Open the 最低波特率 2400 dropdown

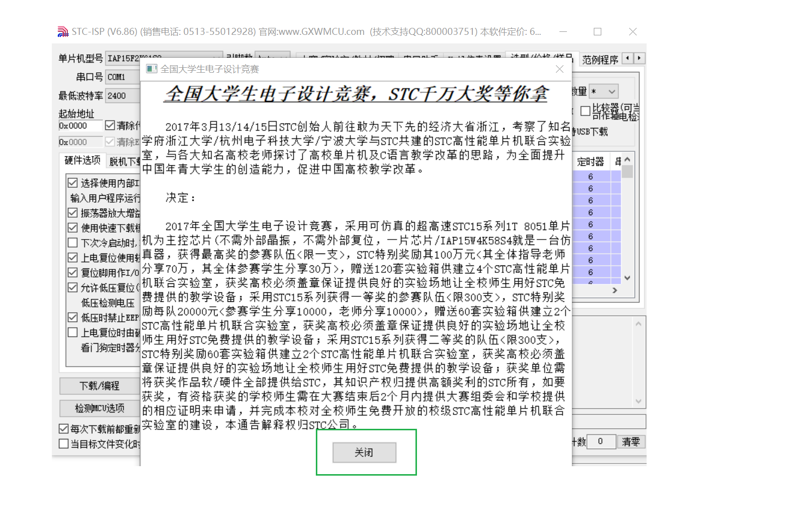click(x=123, y=96)
